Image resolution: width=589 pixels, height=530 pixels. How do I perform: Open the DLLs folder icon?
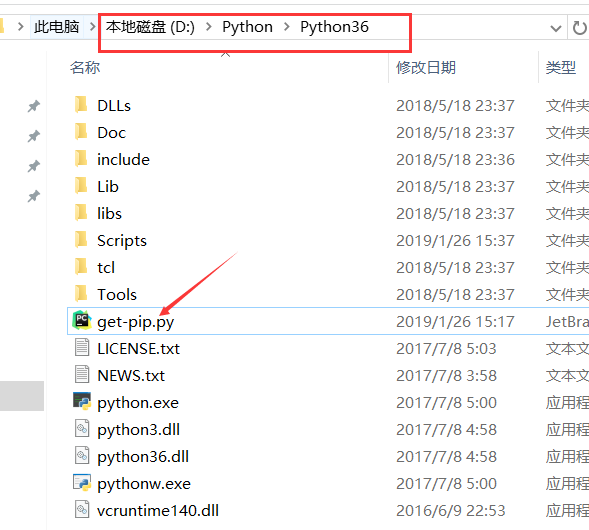[81, 105]
